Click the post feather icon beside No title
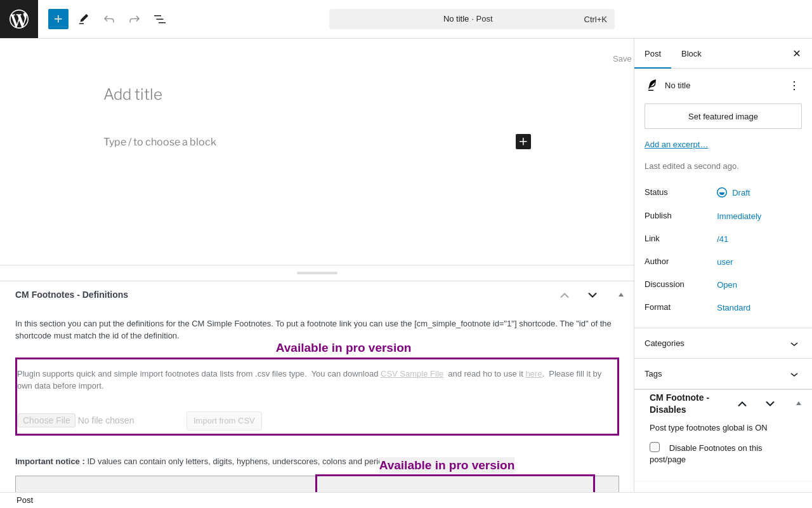The height and width of the screenshot is (508, 812). (652, 85)
